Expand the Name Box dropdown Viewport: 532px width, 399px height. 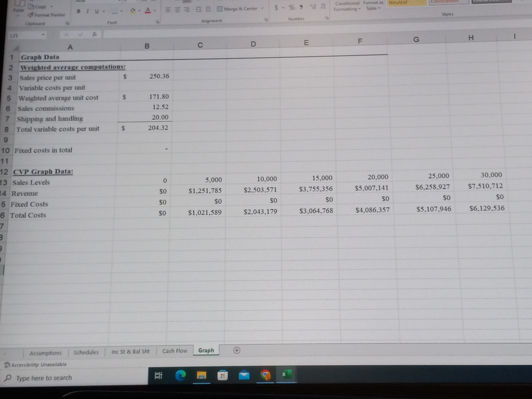pyautogui.click(x=43, y=35)
